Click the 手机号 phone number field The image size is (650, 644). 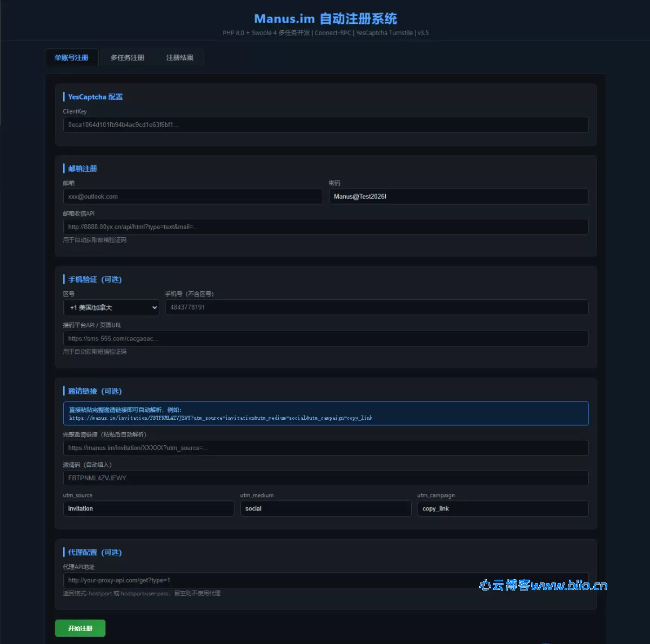point(376,307)
